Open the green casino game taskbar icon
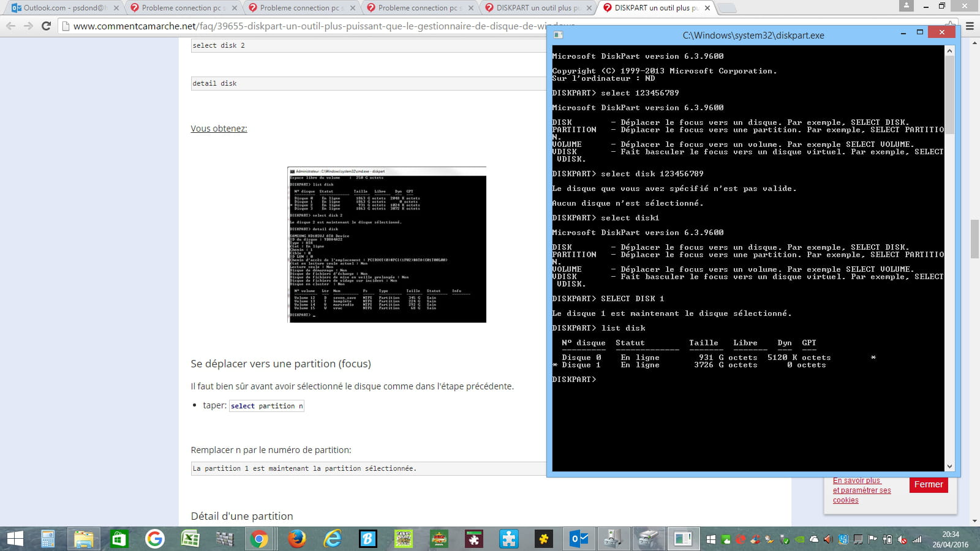Viewport: 980px width, 551px height. click(439, 539)
